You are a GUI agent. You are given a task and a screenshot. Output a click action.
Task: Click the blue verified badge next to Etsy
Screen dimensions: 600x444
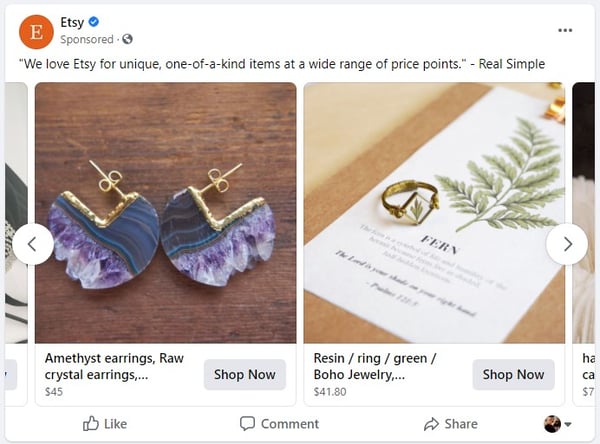click(x=94, y=21)
